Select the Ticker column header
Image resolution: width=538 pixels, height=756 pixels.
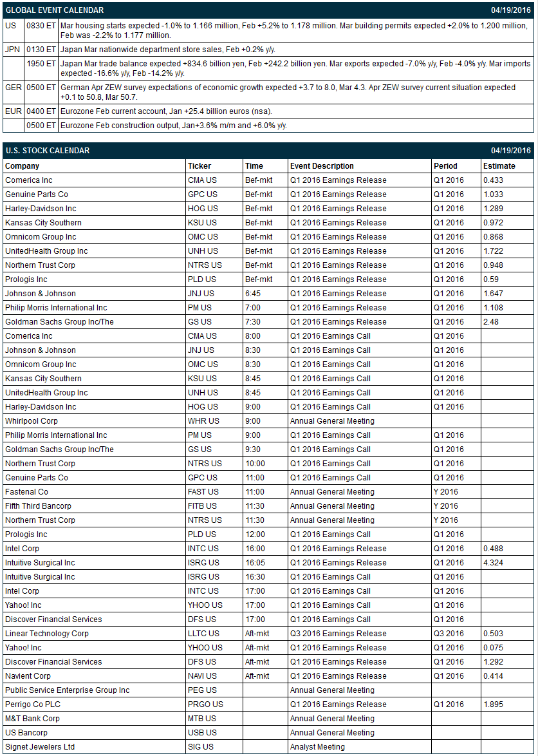point(199,166)
